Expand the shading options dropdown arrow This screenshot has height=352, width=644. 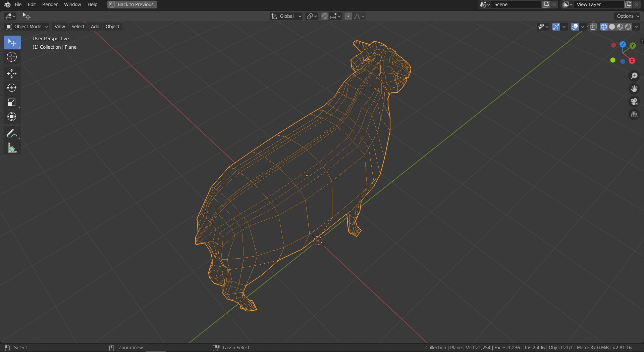point(636,27)
